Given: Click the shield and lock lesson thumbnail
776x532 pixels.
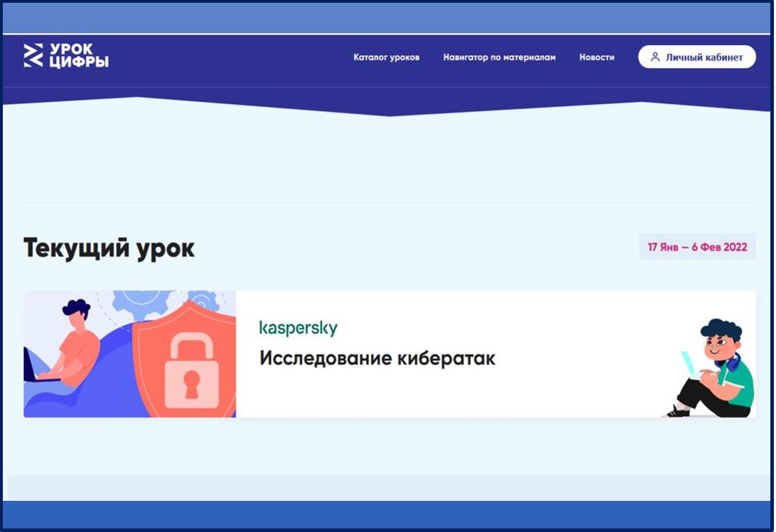Looking at the screenshot, I should coord(130,354).
